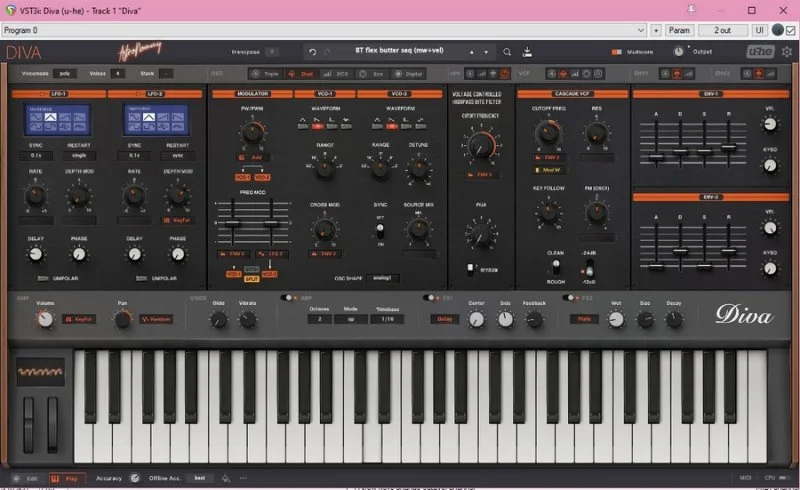The width and height of the screenshot is (800, 490).
Task: Toggle LFO-2 UNIPOLAR switch
Action: [141, 278]
